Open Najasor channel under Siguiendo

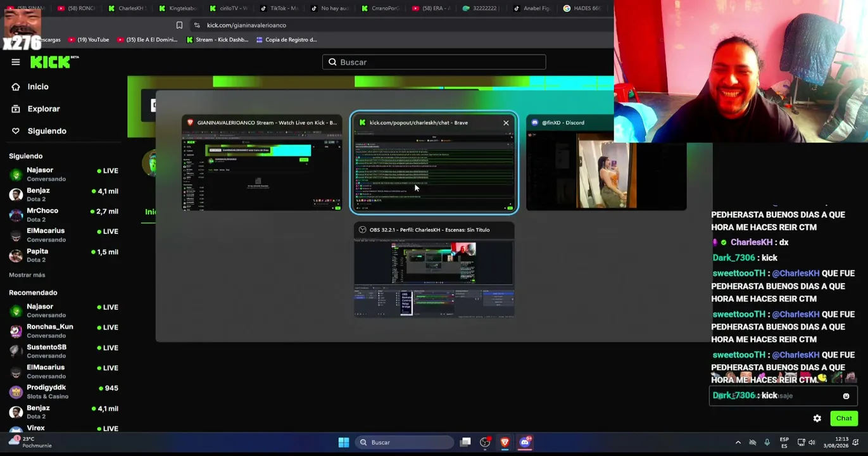click(x=63, y=174)
